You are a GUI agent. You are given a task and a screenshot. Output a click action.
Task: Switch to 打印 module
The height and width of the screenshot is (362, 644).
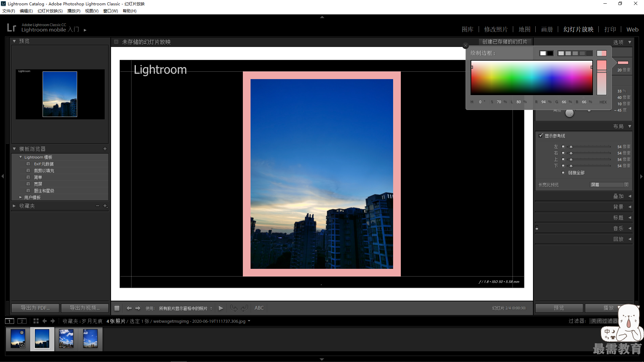pyautogui.click(x=610, y=29)
